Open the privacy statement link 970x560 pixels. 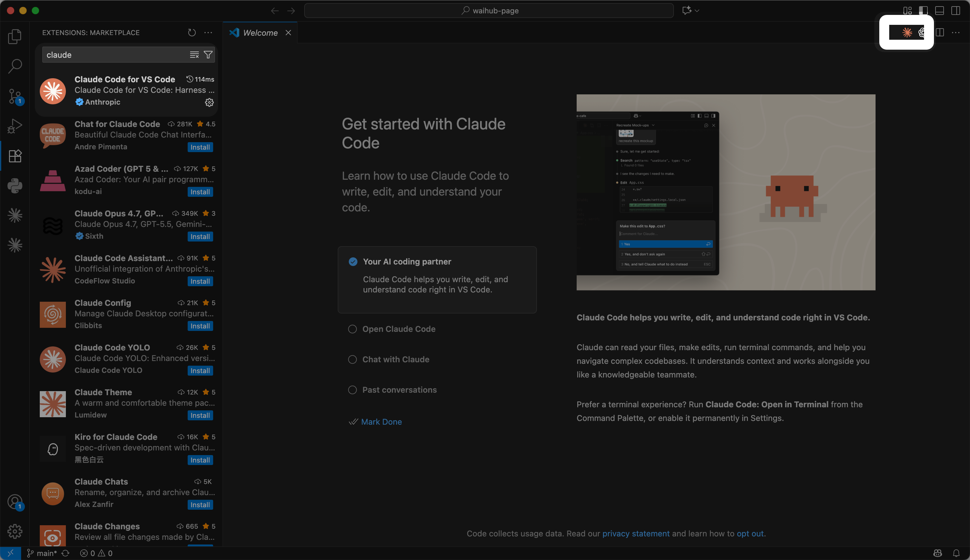636,534
